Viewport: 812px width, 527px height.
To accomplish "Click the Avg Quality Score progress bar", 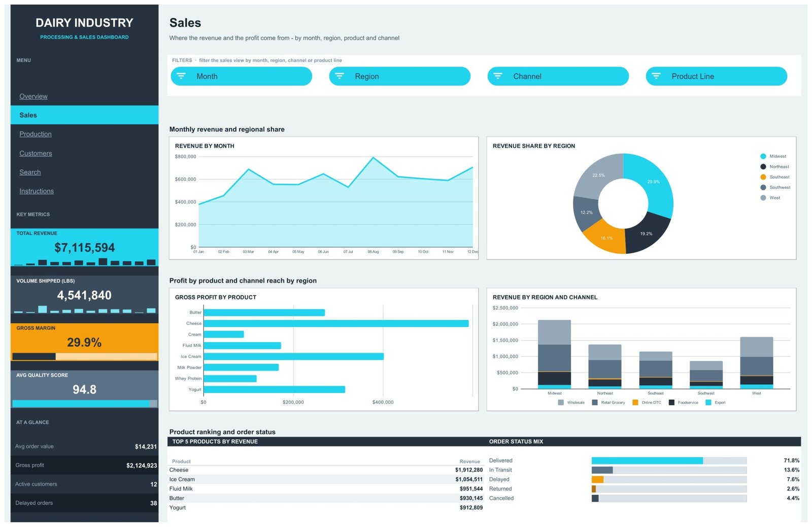I will click(x=85, y=404).
